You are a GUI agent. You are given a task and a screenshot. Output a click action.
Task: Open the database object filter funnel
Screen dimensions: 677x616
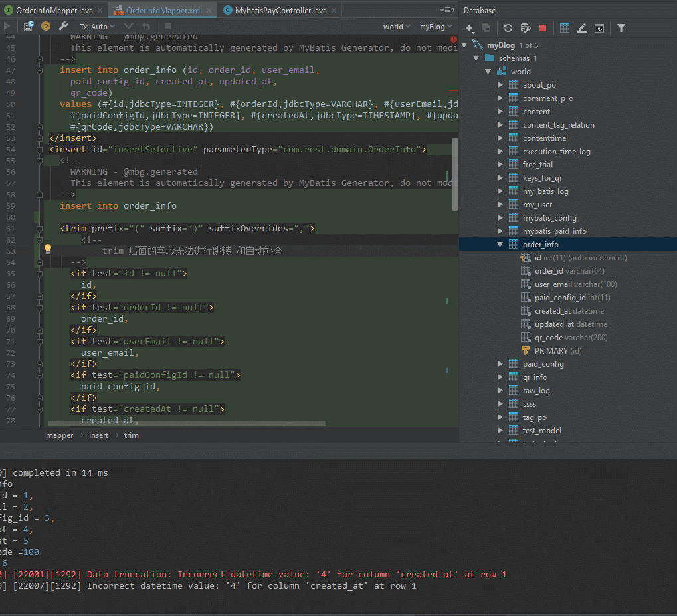621,28
